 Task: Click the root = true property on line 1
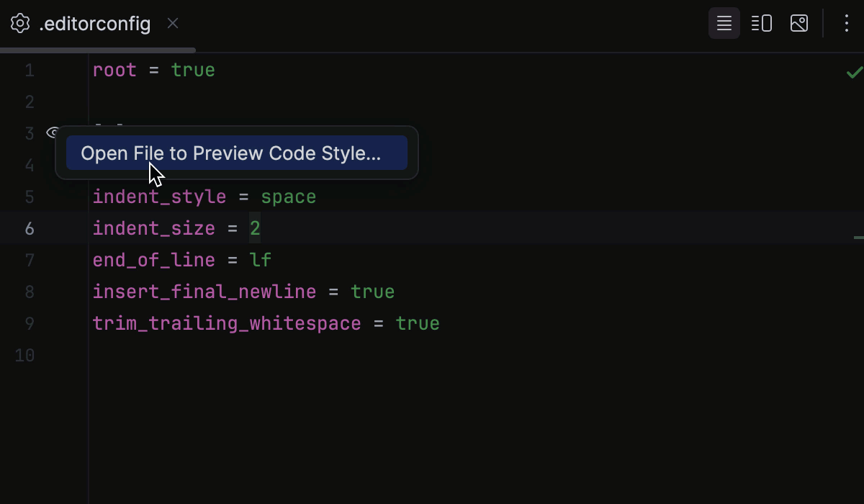[153, 70]
